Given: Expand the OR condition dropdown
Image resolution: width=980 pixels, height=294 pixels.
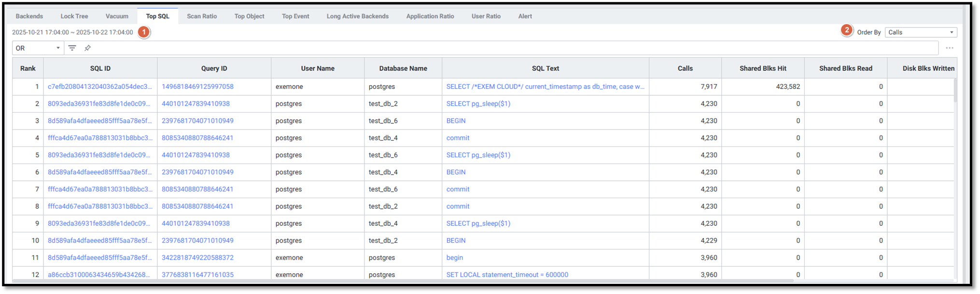Looking at the screenshot, I should [38, 48].
